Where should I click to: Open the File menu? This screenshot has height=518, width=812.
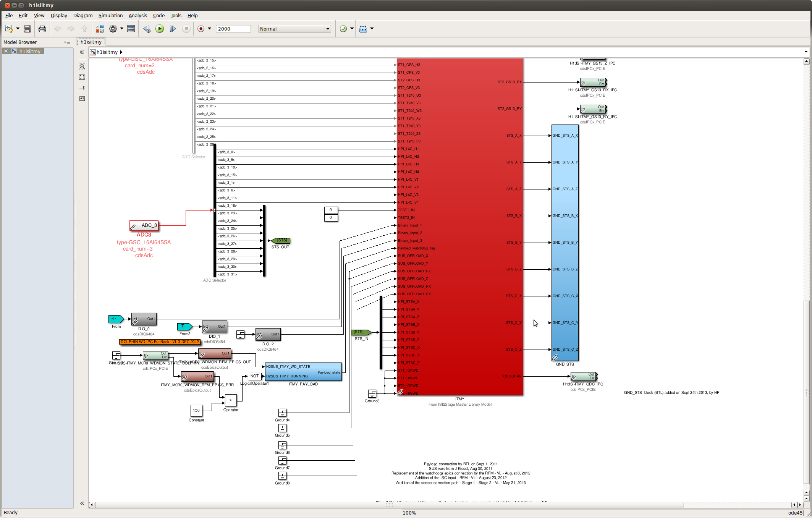[9, 15]
